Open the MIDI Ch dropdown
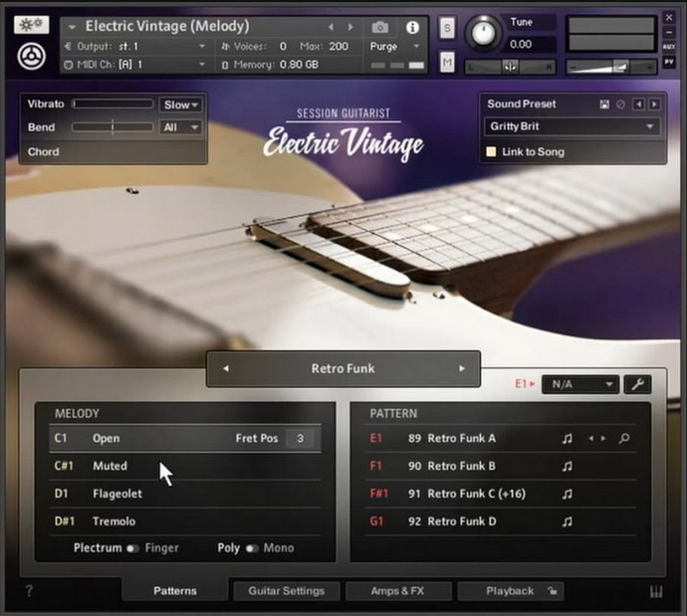687x616 pixels. (135, 65)
